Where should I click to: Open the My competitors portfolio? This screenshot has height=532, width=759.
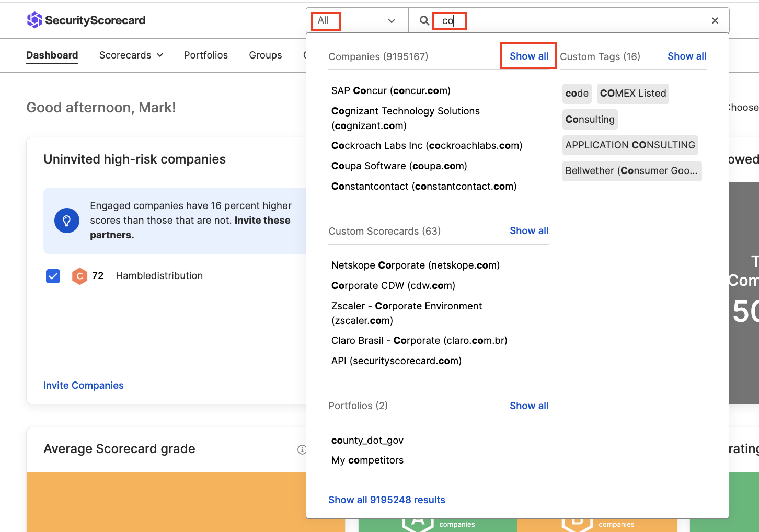coord(367,460)
